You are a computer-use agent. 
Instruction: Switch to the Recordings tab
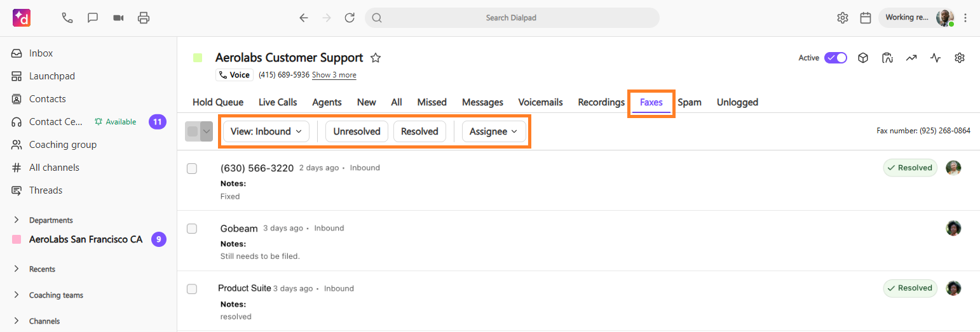601,102
